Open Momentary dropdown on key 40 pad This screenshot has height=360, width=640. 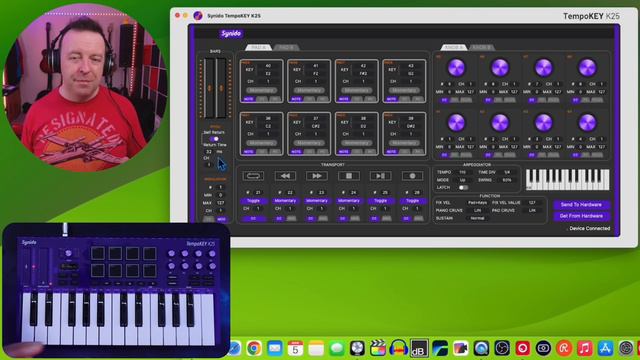261,90
